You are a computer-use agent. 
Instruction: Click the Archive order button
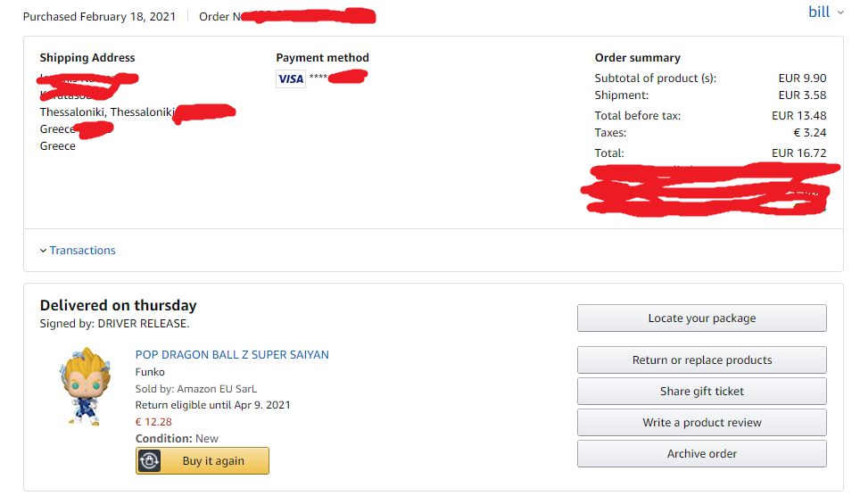tap(702, 453)
